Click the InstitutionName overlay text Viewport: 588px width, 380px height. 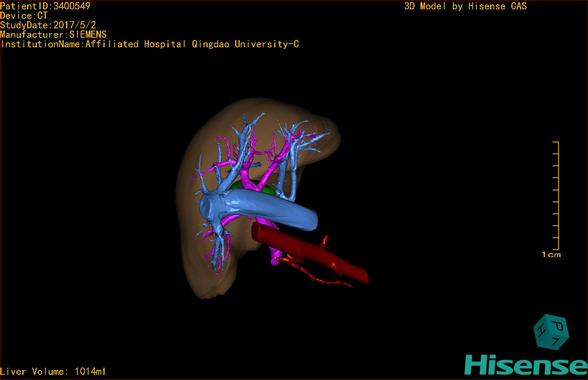(x=149, y=44)
